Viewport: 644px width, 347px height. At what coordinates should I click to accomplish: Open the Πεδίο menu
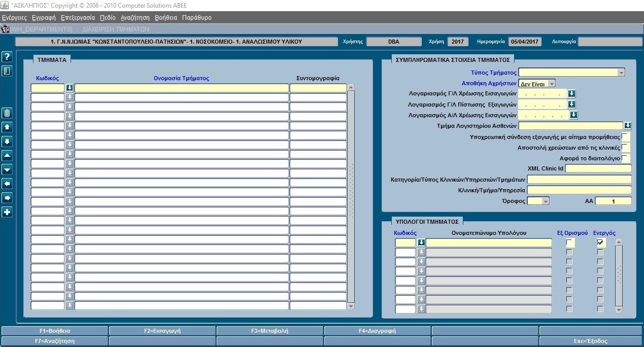point(108,17)
